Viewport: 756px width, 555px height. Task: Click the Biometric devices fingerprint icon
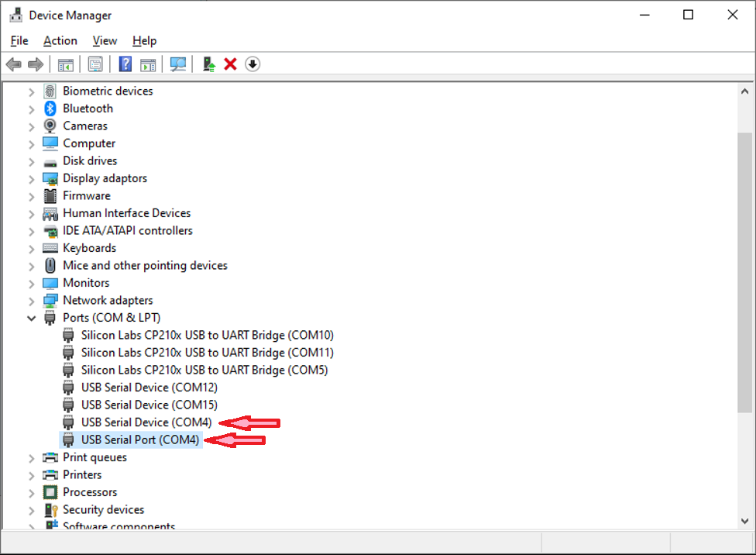coord(50,91)
